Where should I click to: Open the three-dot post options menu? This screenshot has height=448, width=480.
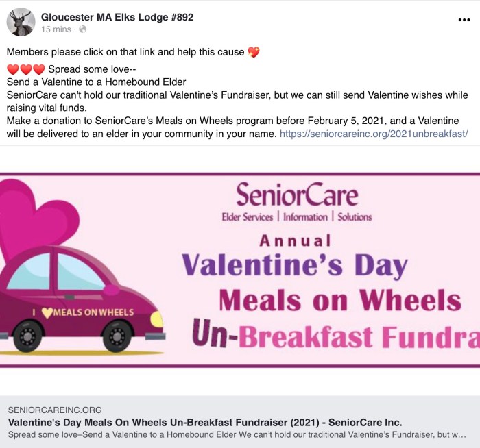[x=464, y=20]
